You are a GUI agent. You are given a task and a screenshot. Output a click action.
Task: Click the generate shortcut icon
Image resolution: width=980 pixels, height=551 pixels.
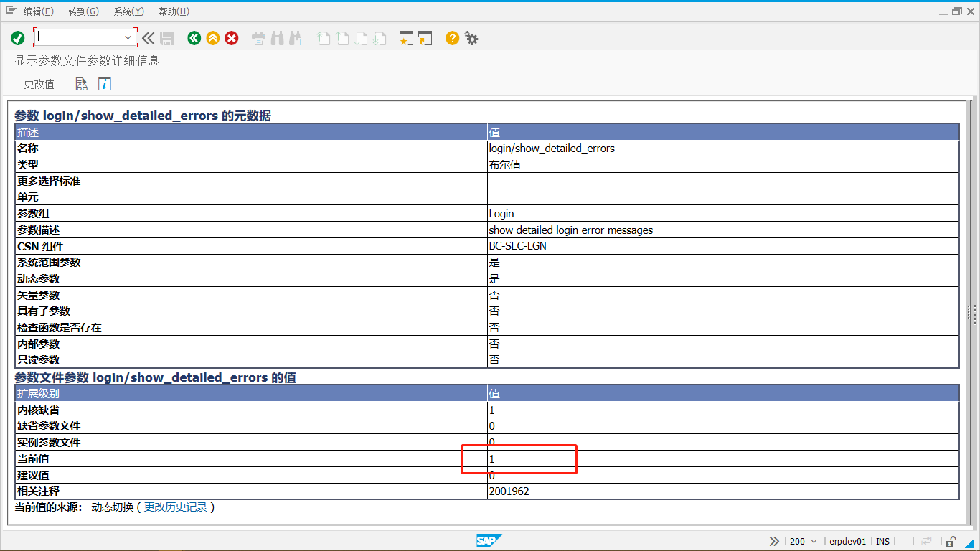[425, 38]
